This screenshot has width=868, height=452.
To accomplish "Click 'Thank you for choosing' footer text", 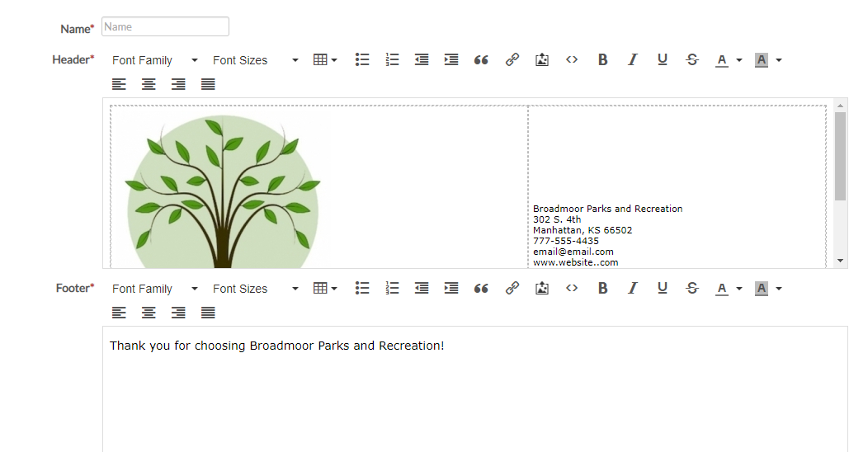I will [x=177, y=346].
